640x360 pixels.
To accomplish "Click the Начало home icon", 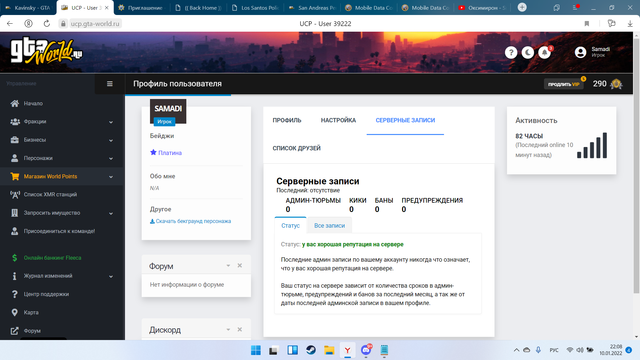I will coord(15,103).
